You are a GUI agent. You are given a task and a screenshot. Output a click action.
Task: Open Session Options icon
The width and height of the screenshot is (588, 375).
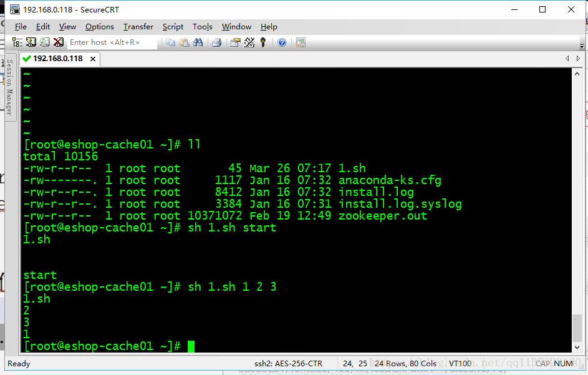pos(236,42)
